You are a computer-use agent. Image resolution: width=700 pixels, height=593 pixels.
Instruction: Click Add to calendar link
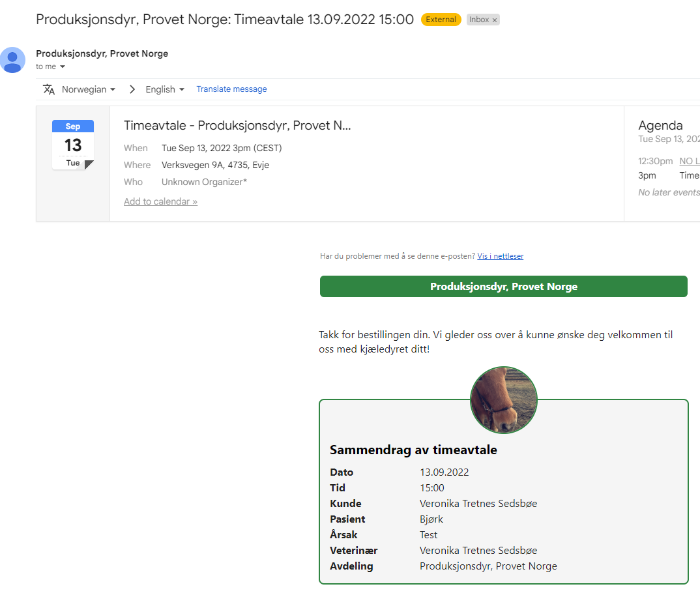pyautogui.click(x=160, y=201)
